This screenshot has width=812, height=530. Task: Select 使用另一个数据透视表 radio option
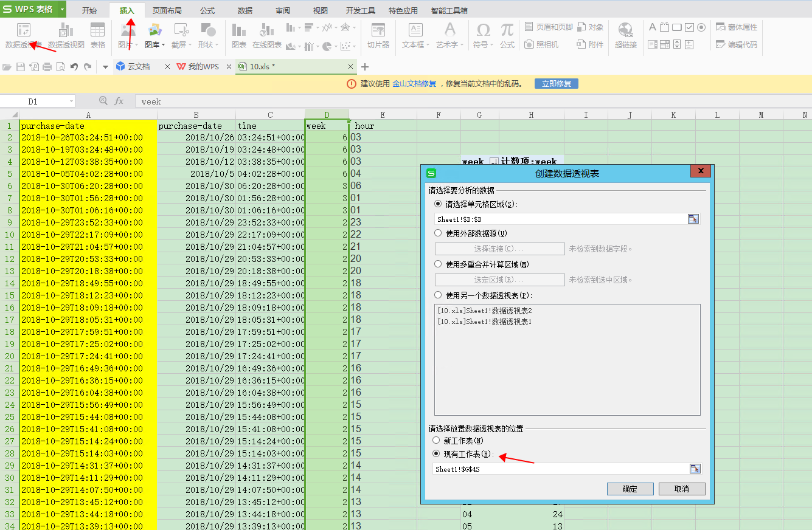point(438,295)
